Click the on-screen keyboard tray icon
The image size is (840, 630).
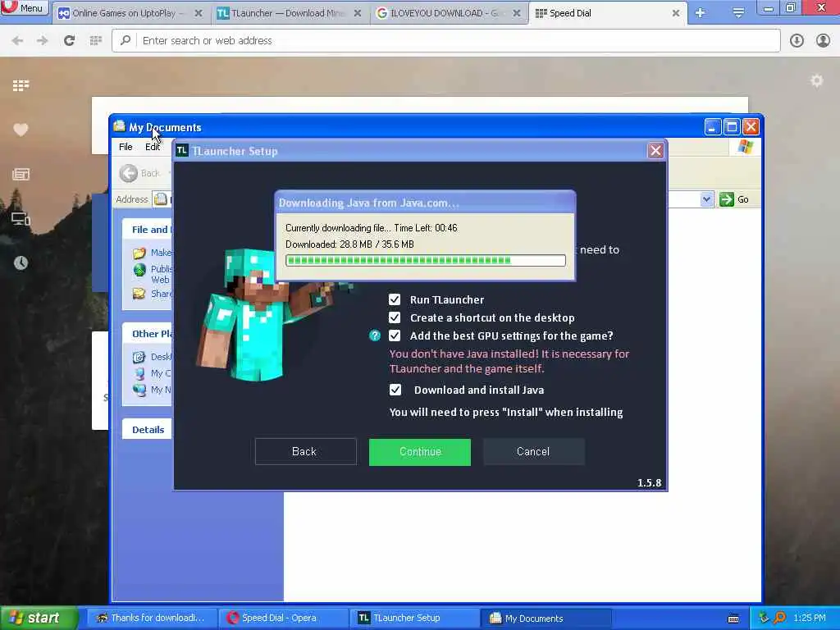pos(733,619)
